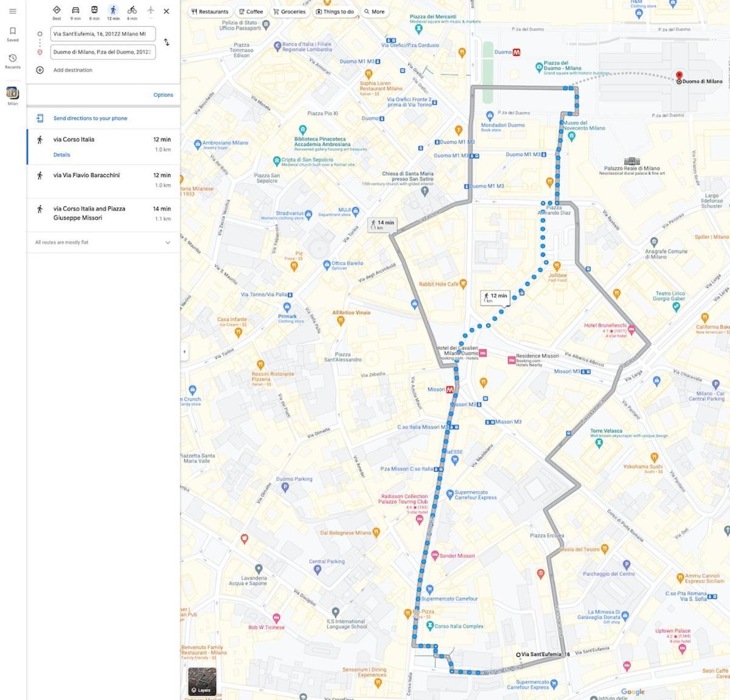Click the Hotel dei Cavalieri Milano Duomo marker
The height and width of the screenshot is (700, 730).
pyautogui.click(x=482, y=353)
